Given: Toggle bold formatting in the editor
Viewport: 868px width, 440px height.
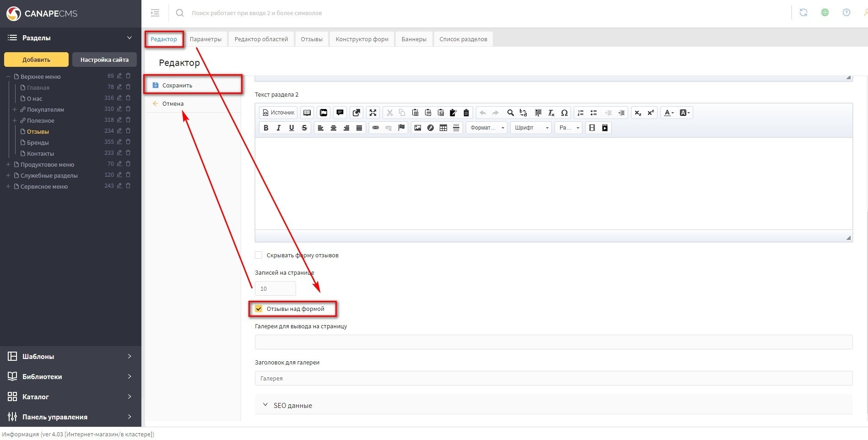Looking at the screenshot, I should 266,128.
